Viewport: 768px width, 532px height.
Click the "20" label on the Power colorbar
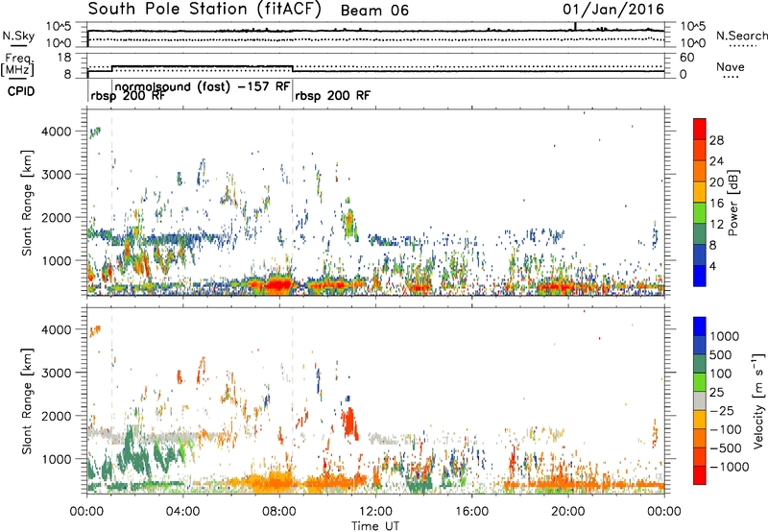[x=716, y=182]
